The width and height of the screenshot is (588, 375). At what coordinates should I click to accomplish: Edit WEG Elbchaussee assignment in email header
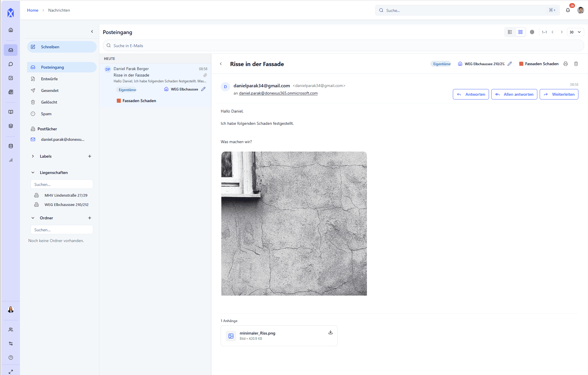click(509, 64)
